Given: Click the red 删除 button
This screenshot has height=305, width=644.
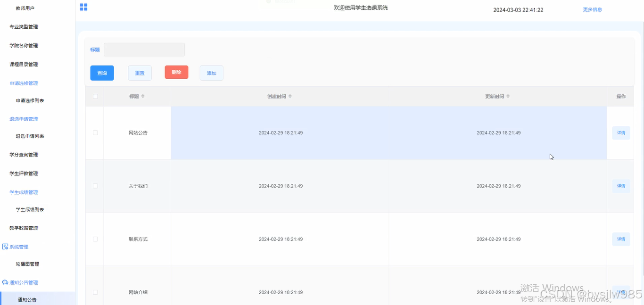Looking at the screenshot, I should tap(176, 72).
